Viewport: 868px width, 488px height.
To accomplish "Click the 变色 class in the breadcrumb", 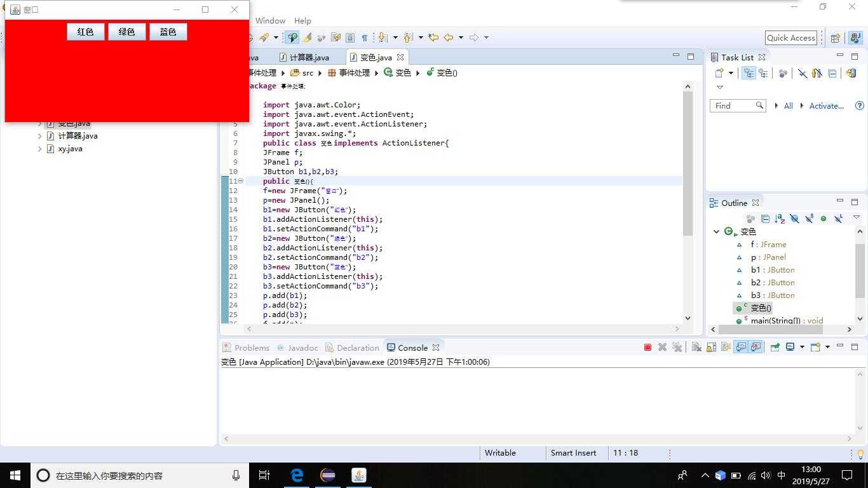I will 398,72.
